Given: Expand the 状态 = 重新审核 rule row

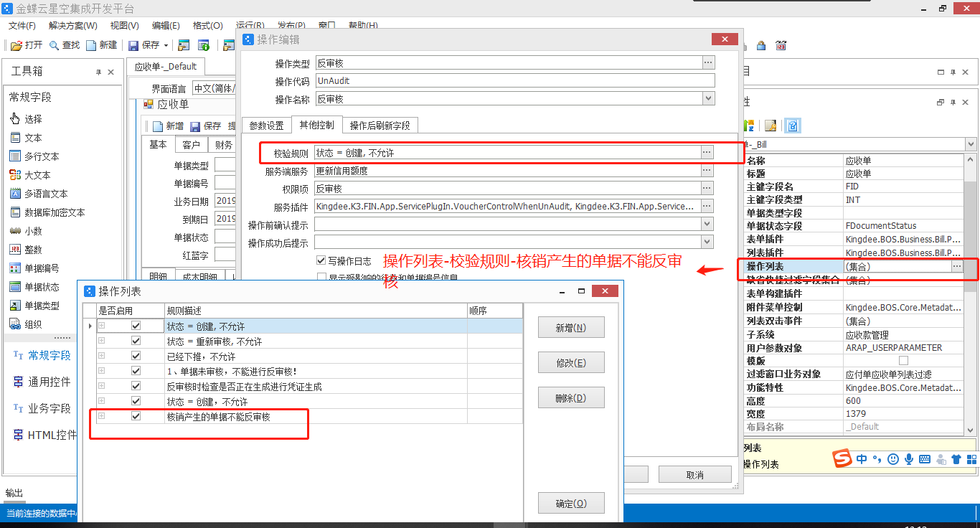Looking at the screenshot, I should 101,341.
